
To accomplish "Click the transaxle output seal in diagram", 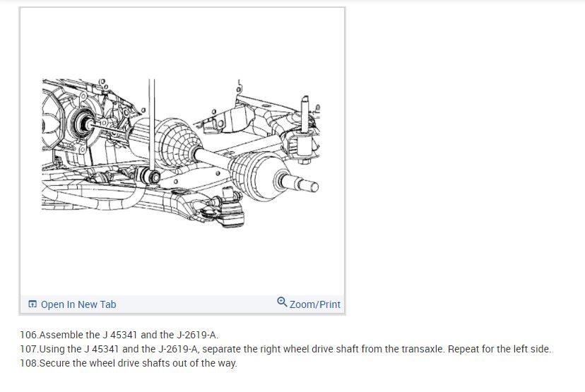I will [82, 125].
